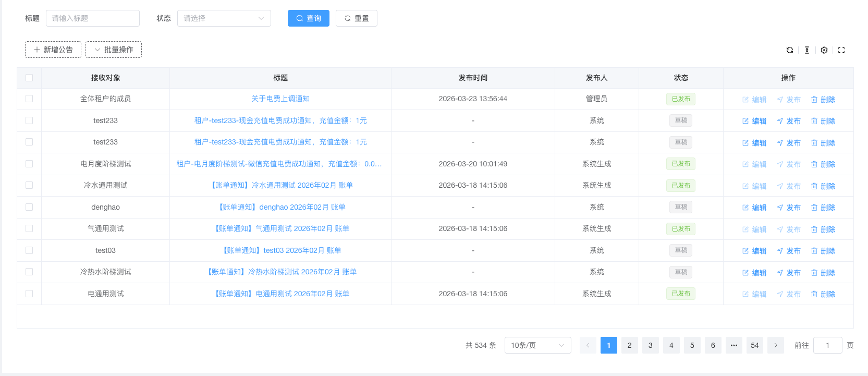Viewport: 868px width, 376px height.
Task: Edit the 冷热水阶梯测试 row notice
Action: 754,273
